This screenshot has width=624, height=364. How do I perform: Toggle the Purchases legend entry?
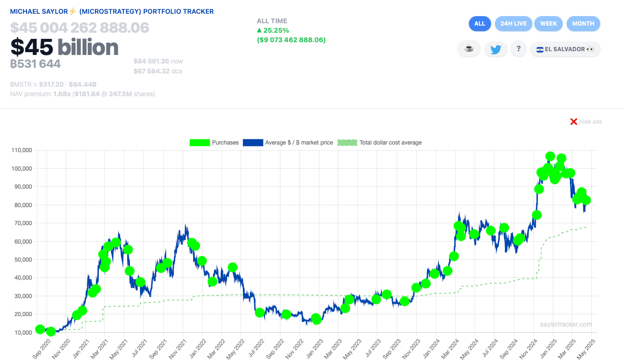pos(214,143)
